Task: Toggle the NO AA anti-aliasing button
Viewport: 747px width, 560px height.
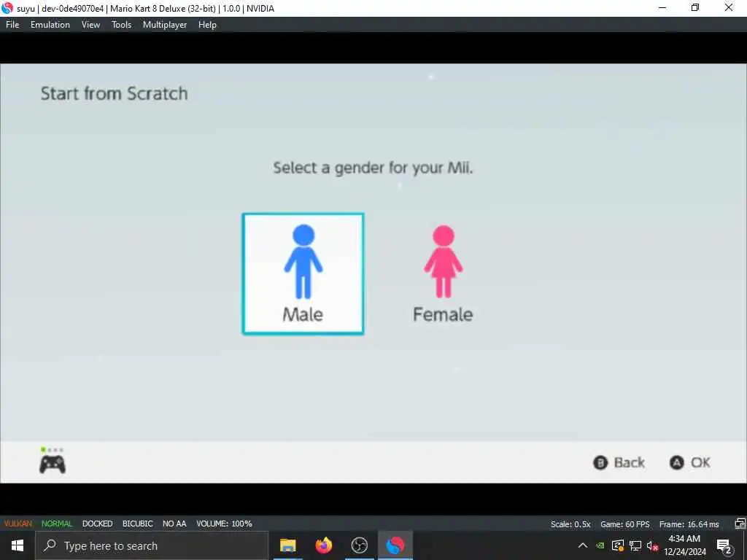Action: (x=174, y=524)
